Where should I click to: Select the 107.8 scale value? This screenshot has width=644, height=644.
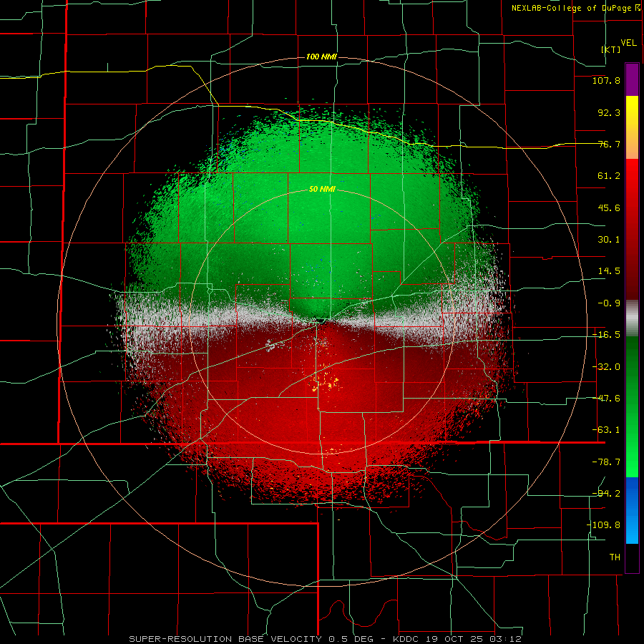[606, 80]
